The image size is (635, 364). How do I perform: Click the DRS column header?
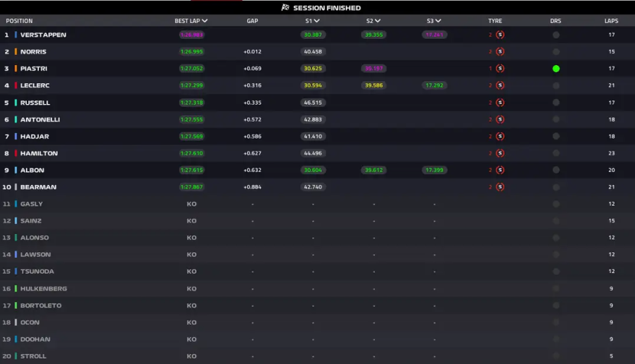click(555, 21)
